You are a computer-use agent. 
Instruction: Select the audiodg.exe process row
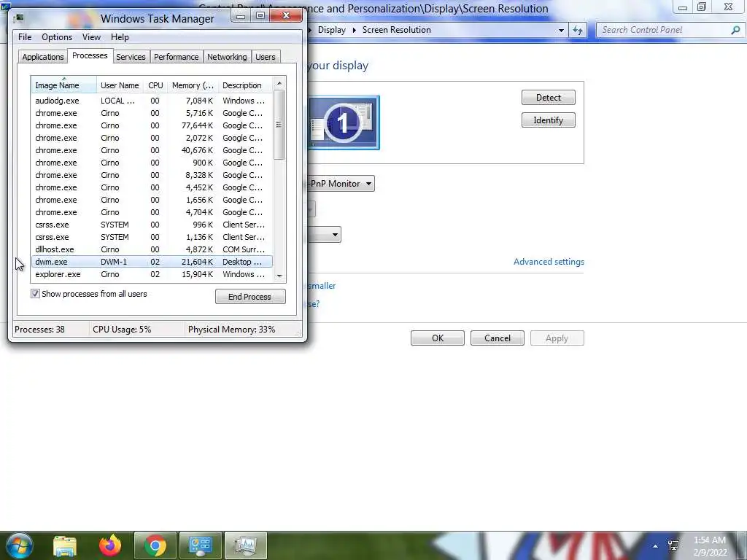pos(152,101)
